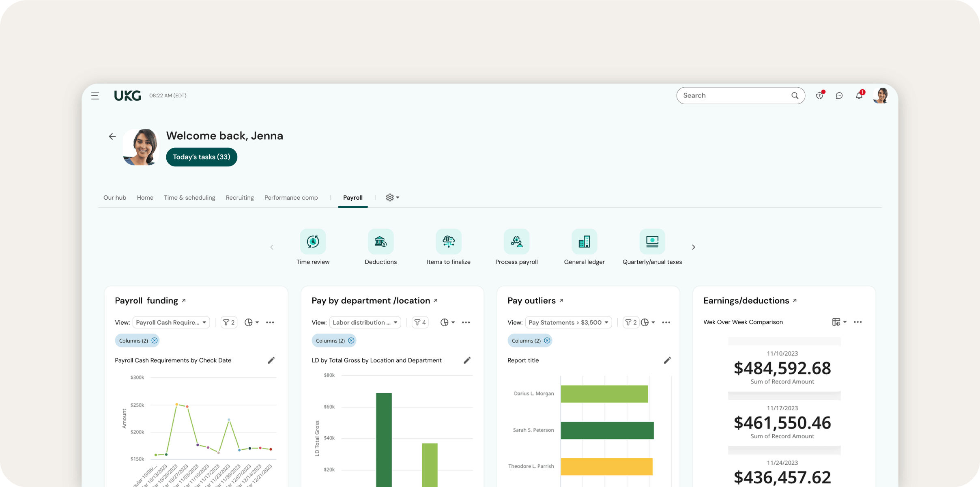The height and width of the screenshot is (487, 980).
Task: Open the Time review payroll icon
Action: pyautogui.click(x=312, y=241)
